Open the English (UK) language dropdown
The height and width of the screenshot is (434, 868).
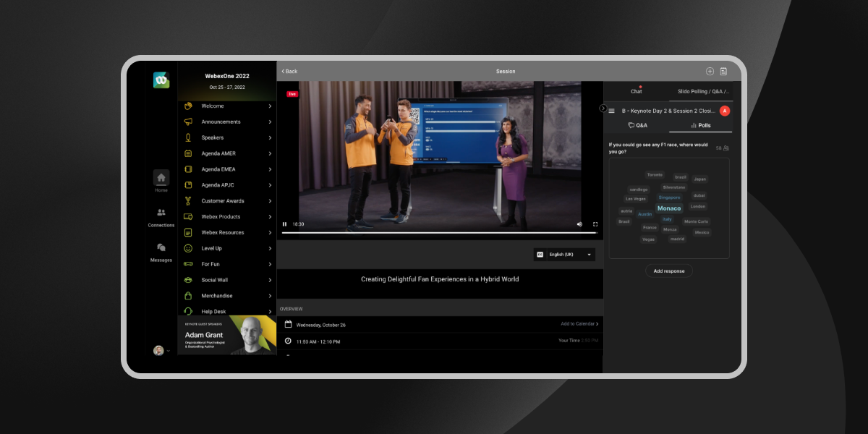click(564, 255)
